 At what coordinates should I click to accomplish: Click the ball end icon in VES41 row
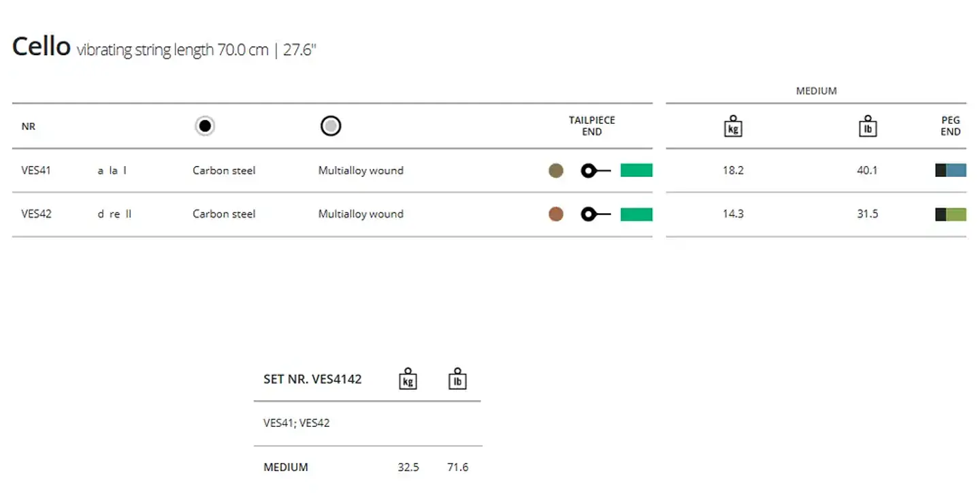tap(596, 171)
